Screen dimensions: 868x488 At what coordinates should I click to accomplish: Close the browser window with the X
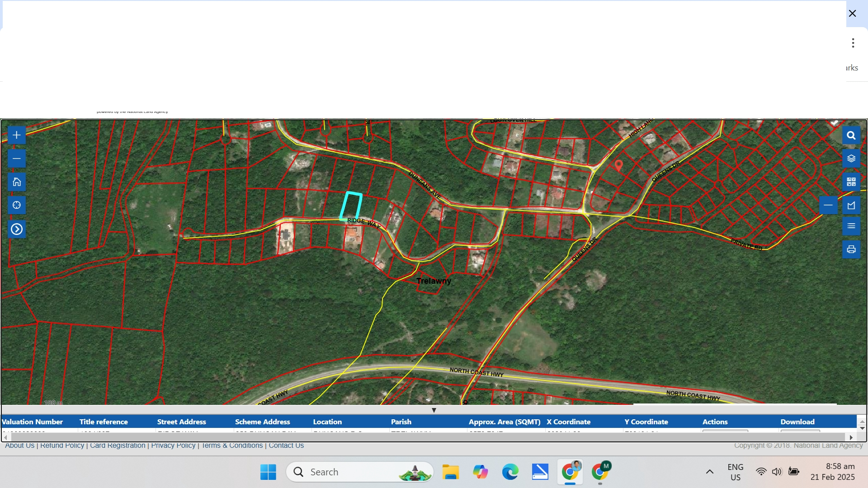pos(852,13)
